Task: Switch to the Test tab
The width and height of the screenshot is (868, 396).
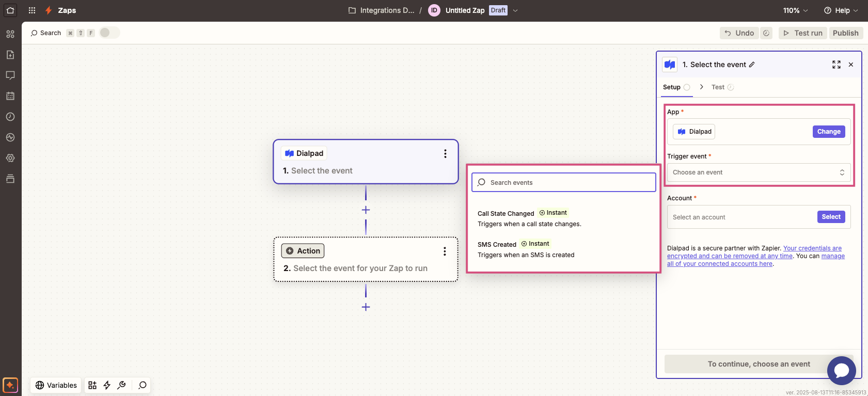Action: 722,87
